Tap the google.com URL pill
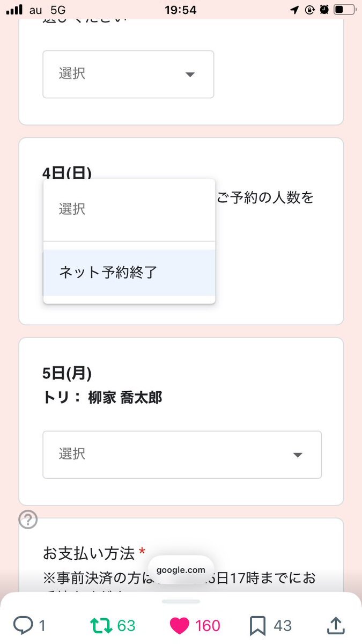The width and height of the screenshot is (362, 644). (x=181, y=570)
